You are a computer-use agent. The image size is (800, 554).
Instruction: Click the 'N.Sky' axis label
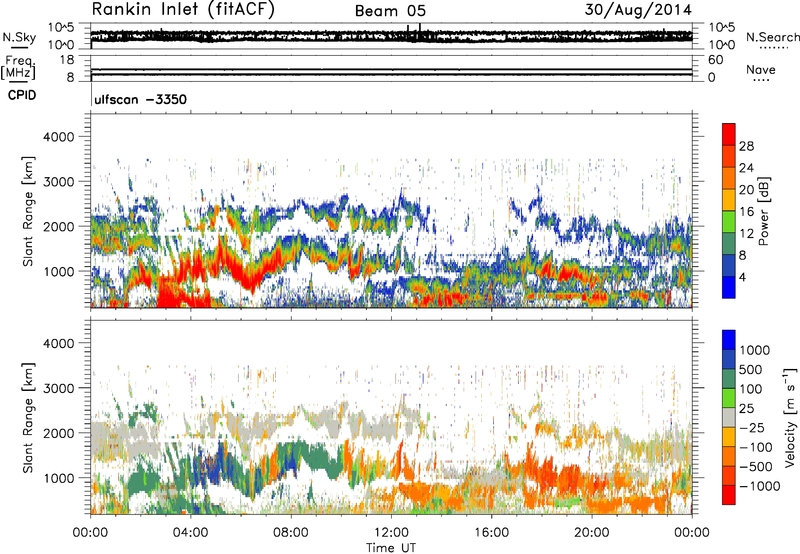pos(19,37)
